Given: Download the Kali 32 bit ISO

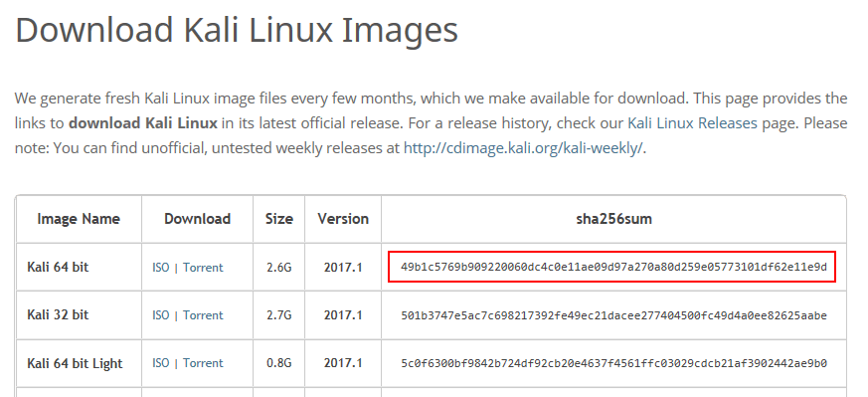Looking at the screenshot, I should [160, 315].
